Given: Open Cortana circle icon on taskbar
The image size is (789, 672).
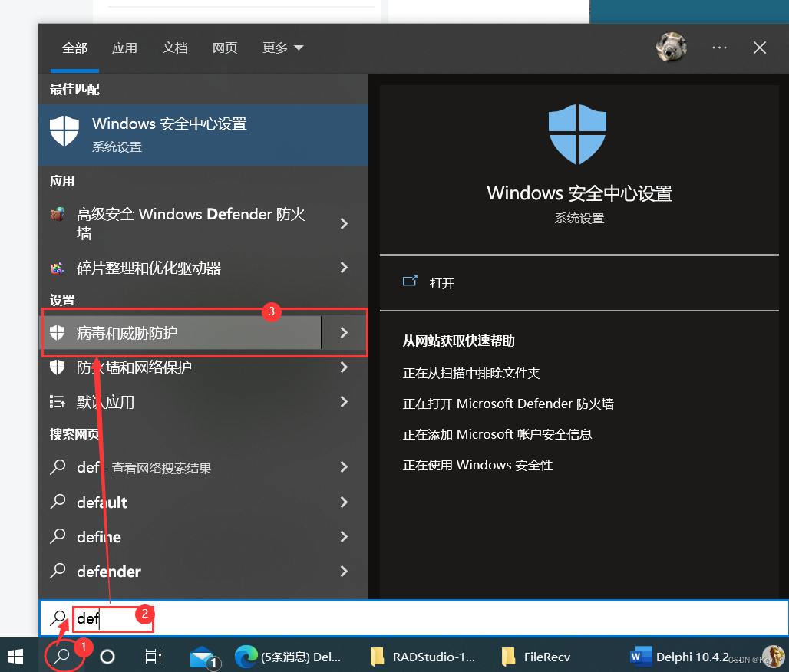Looking at the screenshot, I should coord(107,657).
